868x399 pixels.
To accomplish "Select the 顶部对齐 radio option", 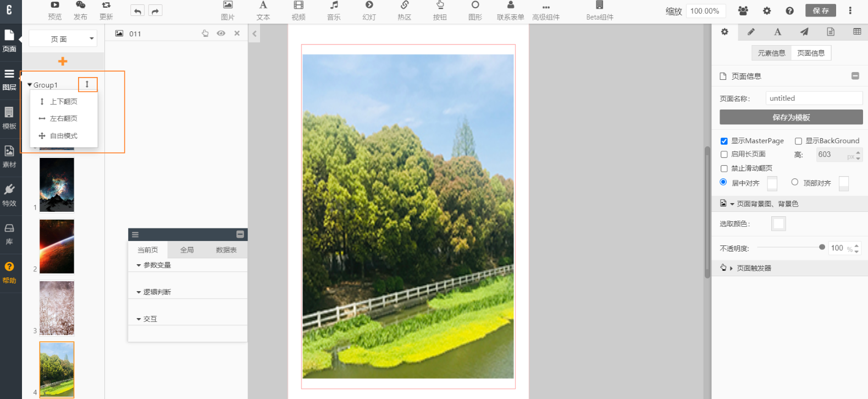I will 794,182.
